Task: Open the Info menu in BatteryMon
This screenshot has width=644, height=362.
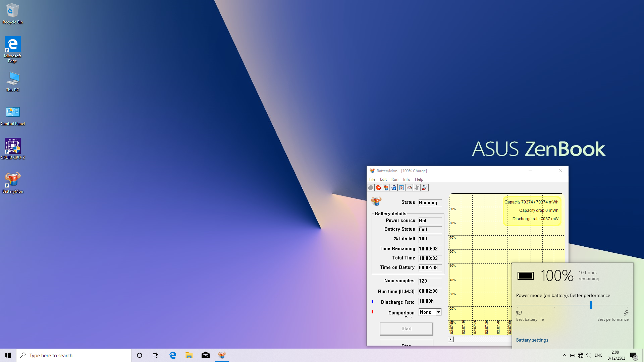Action: pyautogui.click(x=407, y=179)
